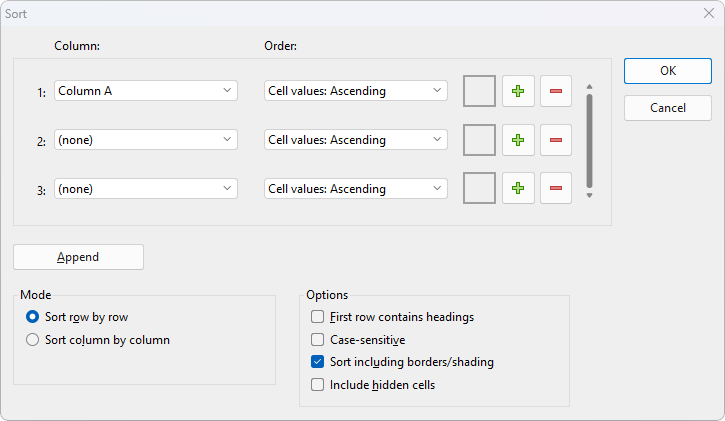Click the scroll down arrow of sort list
The height and width of the screenshot is (421, 725).
tap(590, 195)
